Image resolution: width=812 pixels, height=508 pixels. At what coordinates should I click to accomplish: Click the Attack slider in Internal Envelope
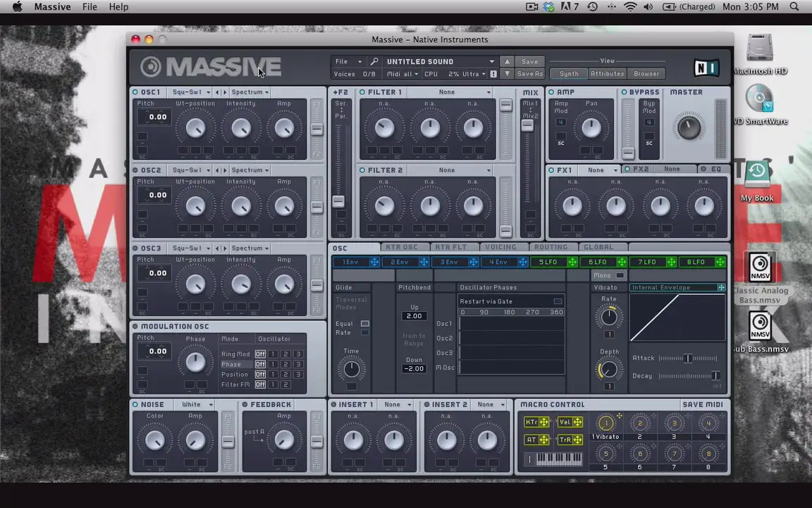687,358
